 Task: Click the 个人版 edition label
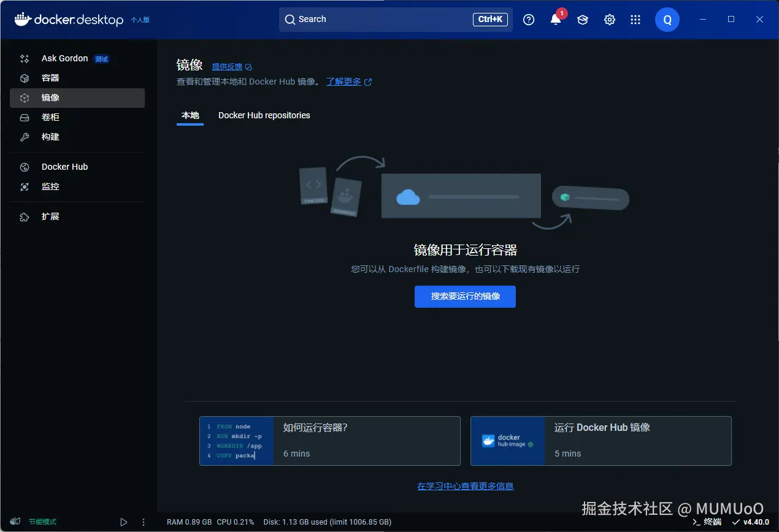140,20
